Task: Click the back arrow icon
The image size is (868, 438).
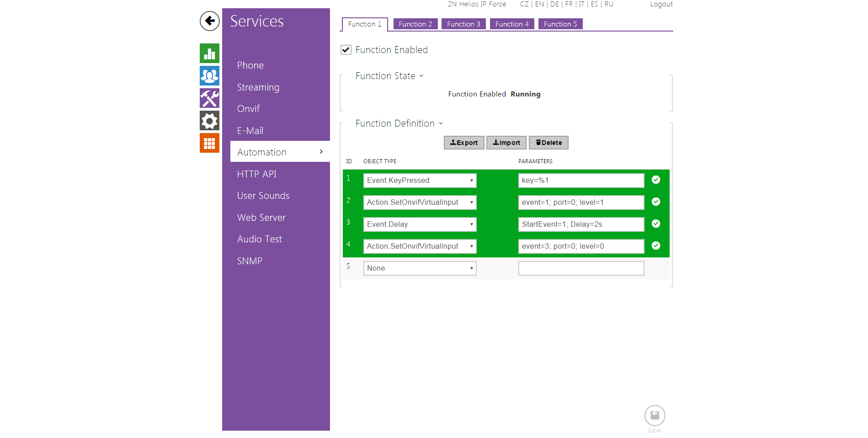Action: pos(209,21)
